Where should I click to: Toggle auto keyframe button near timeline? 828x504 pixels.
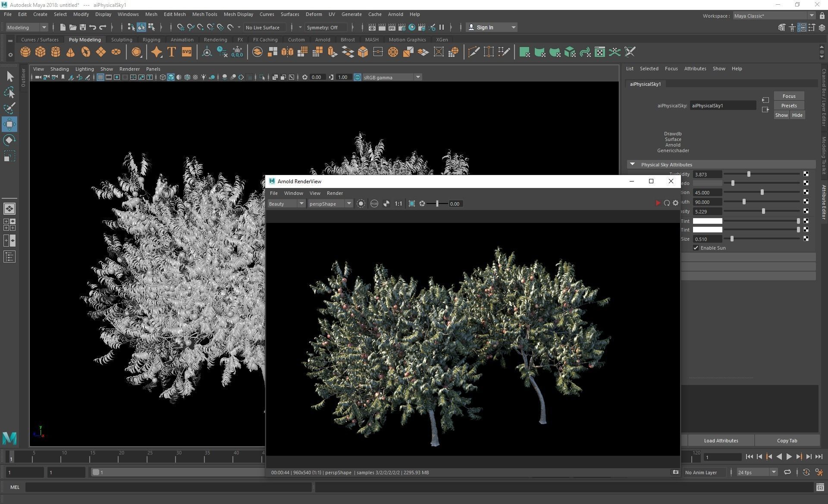806,472
